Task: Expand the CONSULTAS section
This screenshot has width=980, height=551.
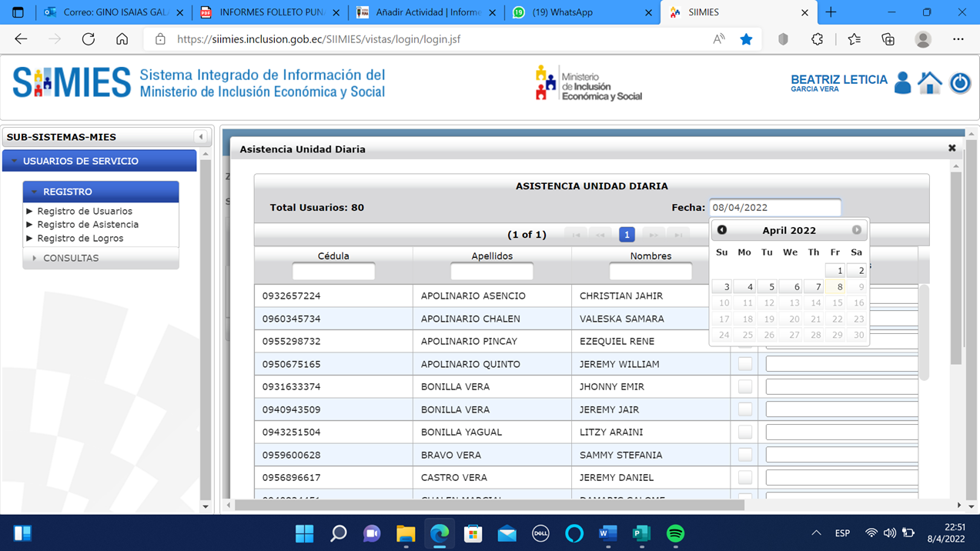Action: pos(71,258)
